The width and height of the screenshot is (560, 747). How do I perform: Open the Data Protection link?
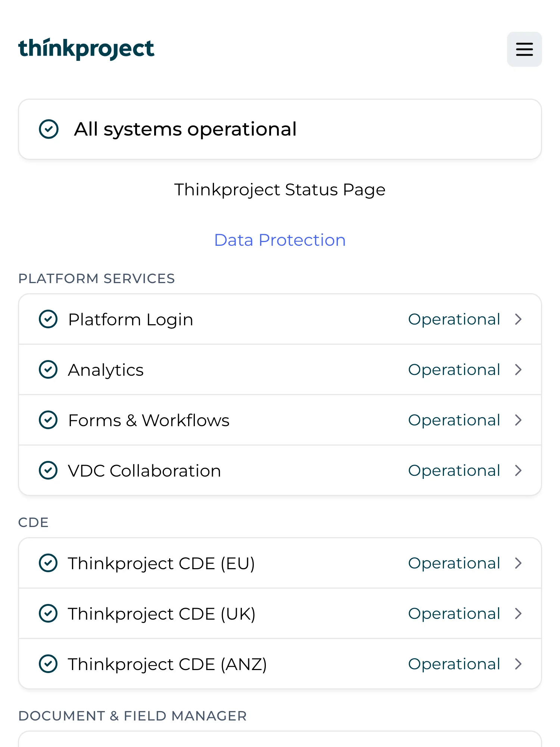pyautogui.click(x=280, y=240)
